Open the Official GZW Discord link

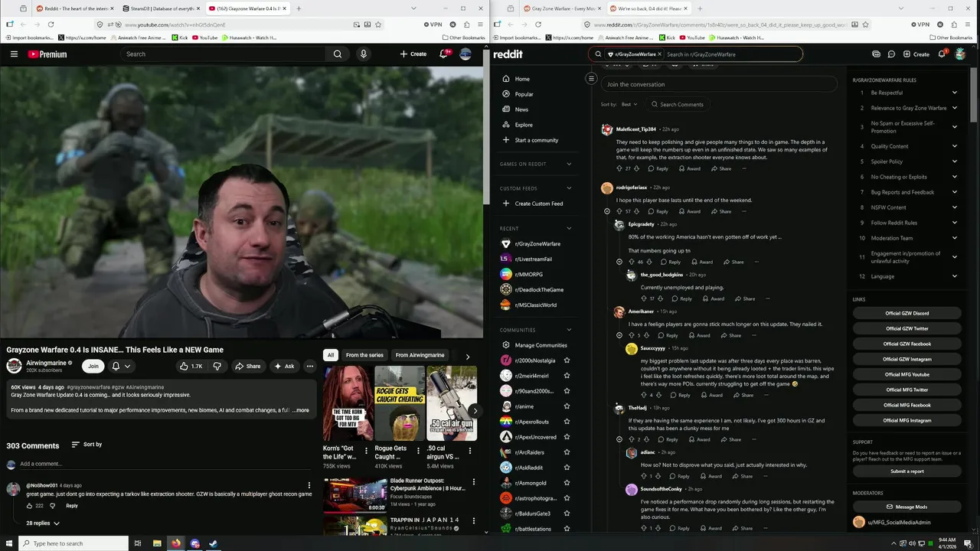tap(907, 313)
